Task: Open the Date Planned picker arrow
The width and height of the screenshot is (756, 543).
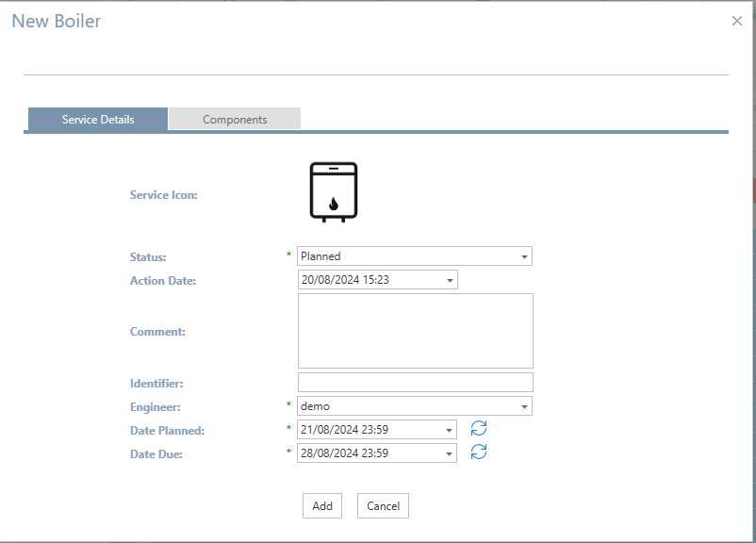Action: point(449,430)
